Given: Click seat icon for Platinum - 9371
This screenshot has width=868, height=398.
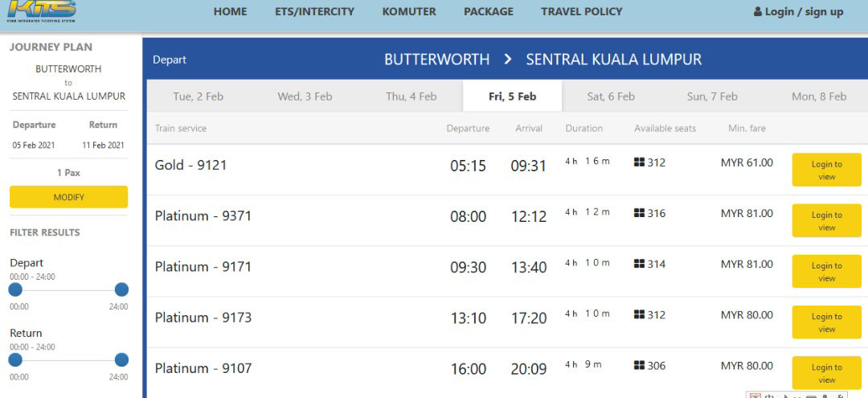Looking at the screenshot, I should (640, 213).
